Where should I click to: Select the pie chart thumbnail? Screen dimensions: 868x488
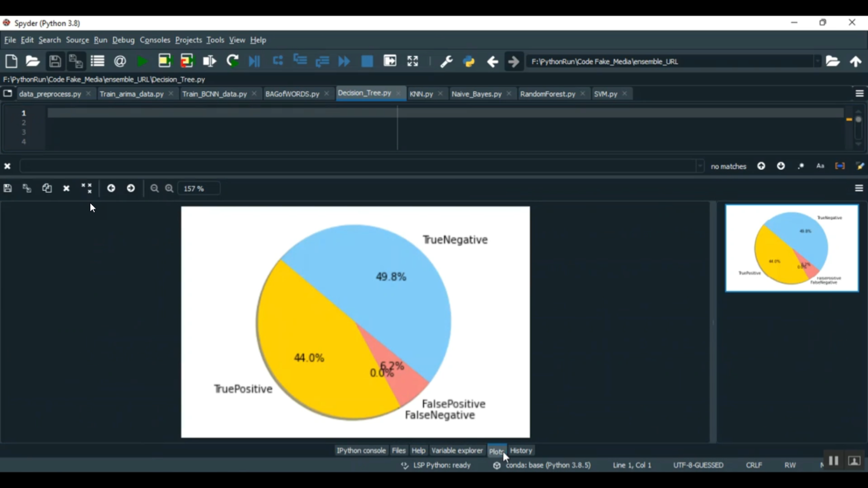[x=792, y=248]
